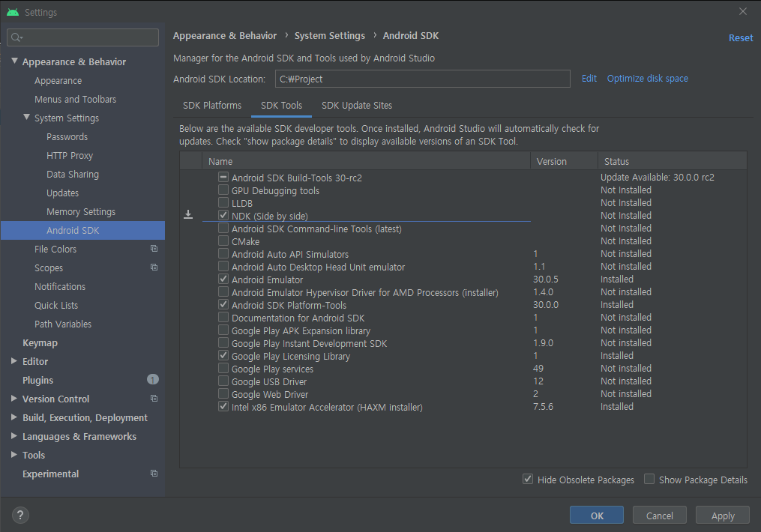Click the Android Studio logo in title bar

(x=13, y=12)
